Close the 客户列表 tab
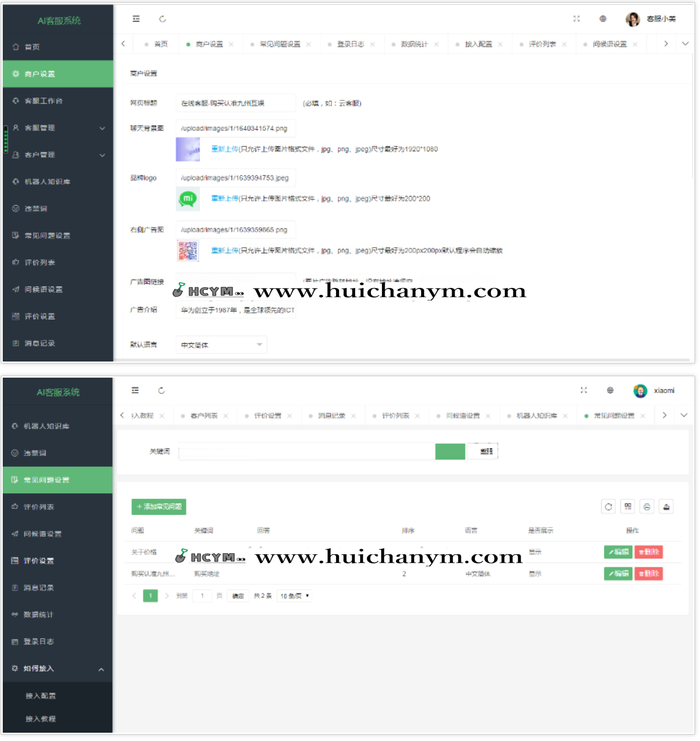The width and height of the screenshot is (700, 741). (x=226, y=416)
